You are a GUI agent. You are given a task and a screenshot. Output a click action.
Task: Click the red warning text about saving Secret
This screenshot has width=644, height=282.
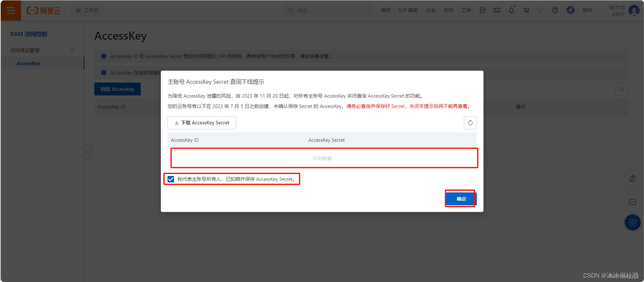[x=409, y=106]
